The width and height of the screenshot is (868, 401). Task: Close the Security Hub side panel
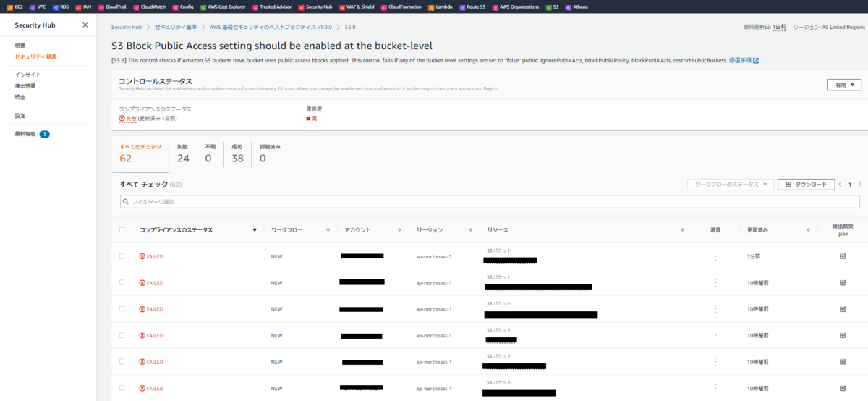[x=85, y=25]
